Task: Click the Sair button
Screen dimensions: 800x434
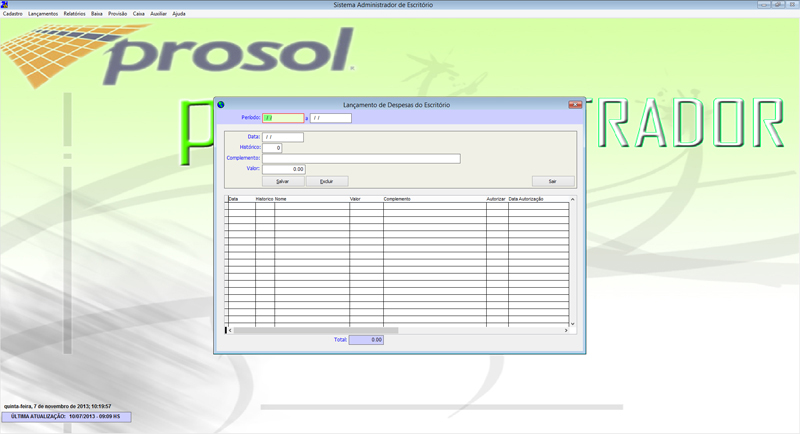Action: tap(553, 181)
